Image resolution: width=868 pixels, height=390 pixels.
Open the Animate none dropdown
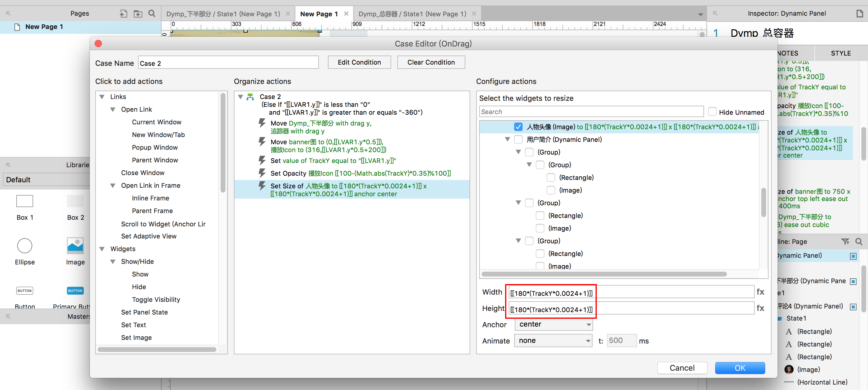click(553, 341)
